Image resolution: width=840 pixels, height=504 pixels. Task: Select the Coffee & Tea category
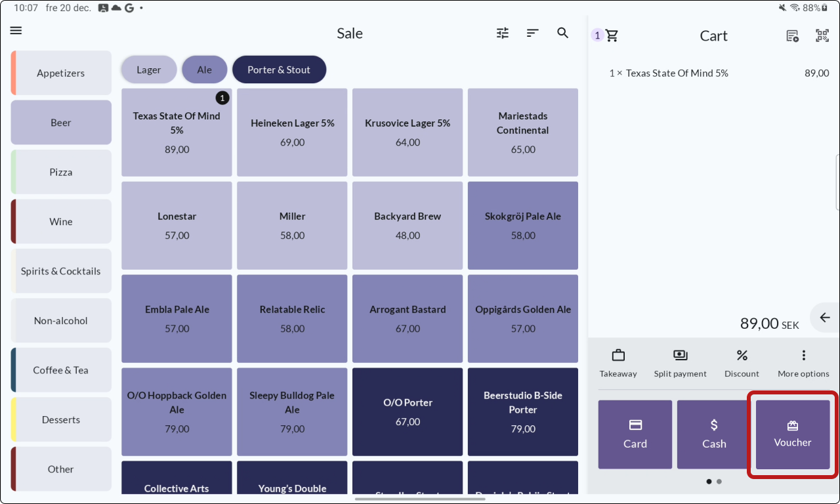61,370
